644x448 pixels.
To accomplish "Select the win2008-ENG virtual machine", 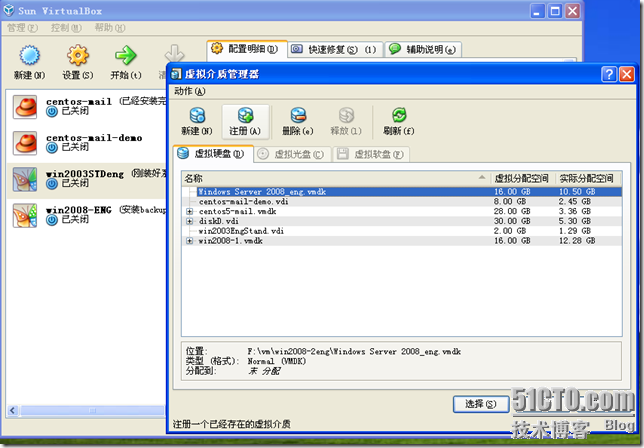I will (87, 215).
